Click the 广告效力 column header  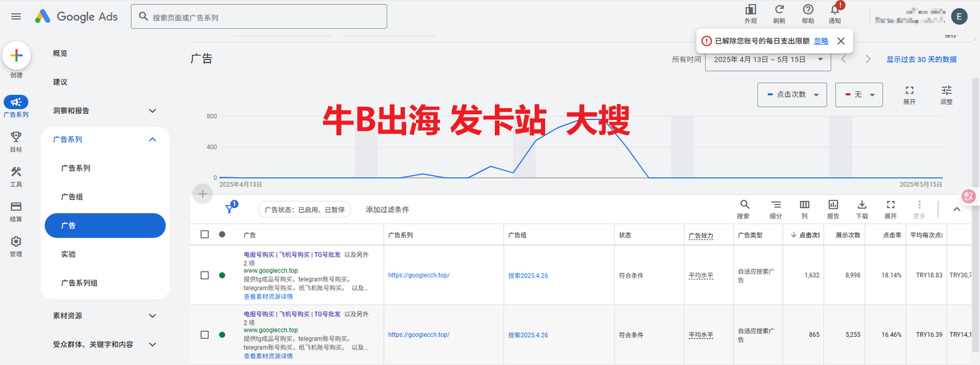click(701, 236)
